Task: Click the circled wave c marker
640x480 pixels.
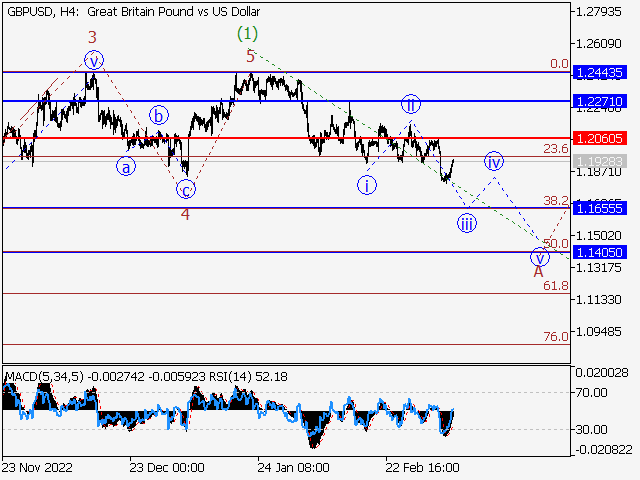Action: coord(186,189)
